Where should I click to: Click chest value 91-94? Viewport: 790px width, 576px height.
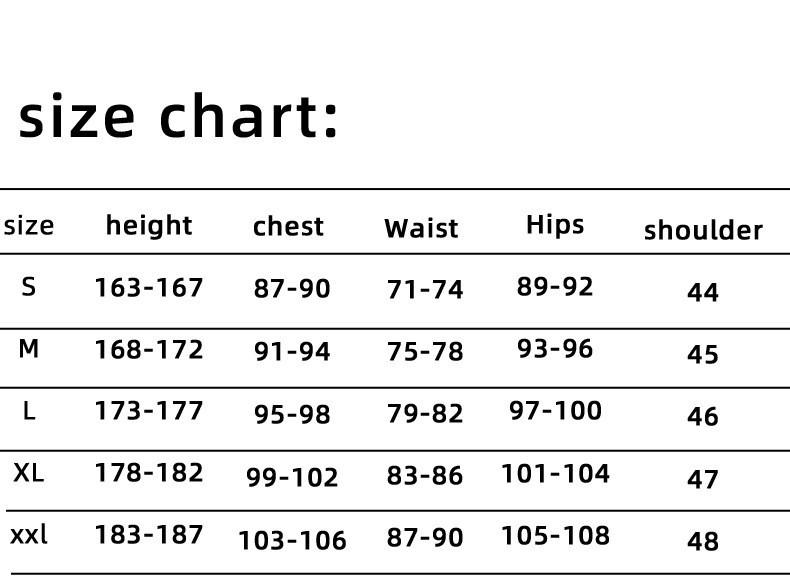[x=292, y=351]
